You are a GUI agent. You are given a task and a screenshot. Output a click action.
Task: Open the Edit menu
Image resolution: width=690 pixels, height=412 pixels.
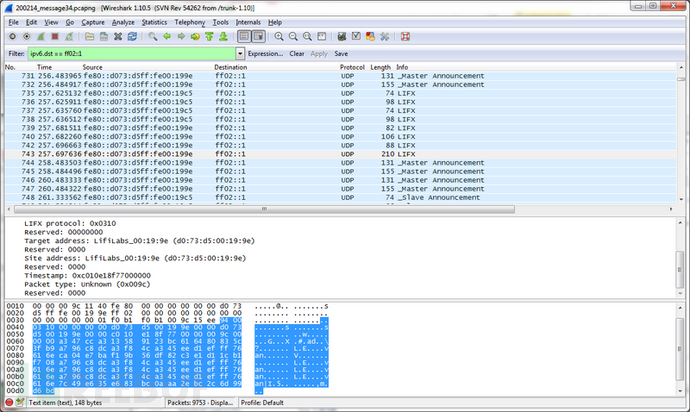[x=31, y=22]
